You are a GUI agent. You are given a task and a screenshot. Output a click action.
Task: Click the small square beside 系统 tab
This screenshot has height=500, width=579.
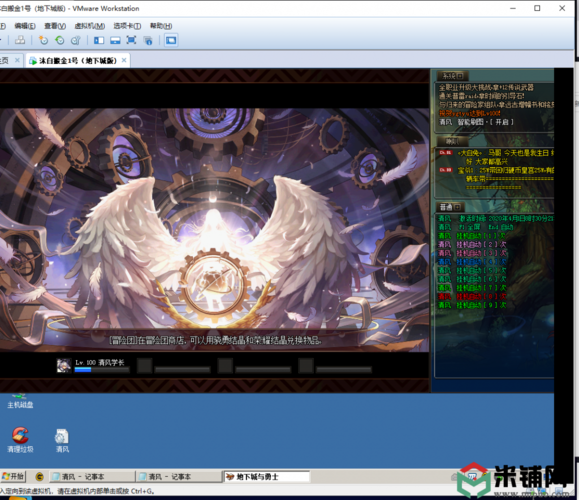(x=460, y=76)
